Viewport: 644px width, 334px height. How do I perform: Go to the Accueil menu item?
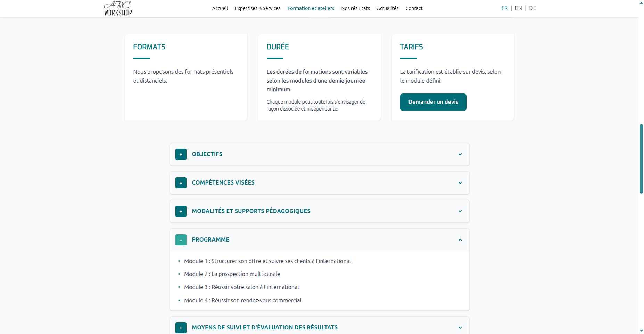coord(220,8)
